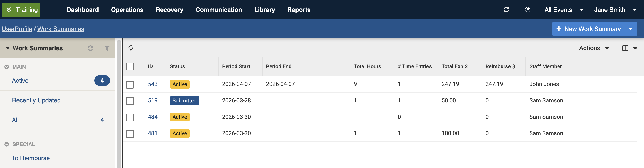Open the Operations menu
Image resolution: width=644 pixels, height=168 pixels.
[x=127, y=10]
